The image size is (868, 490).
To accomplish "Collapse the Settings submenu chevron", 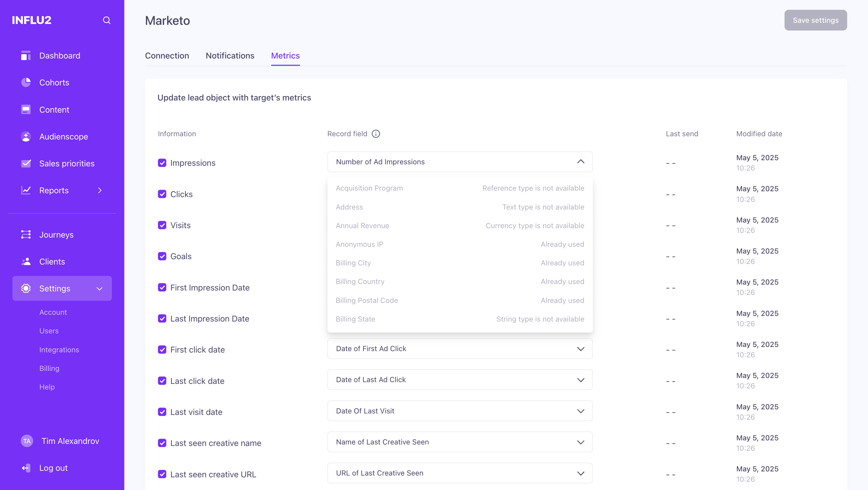I will [x=100, y=289].
